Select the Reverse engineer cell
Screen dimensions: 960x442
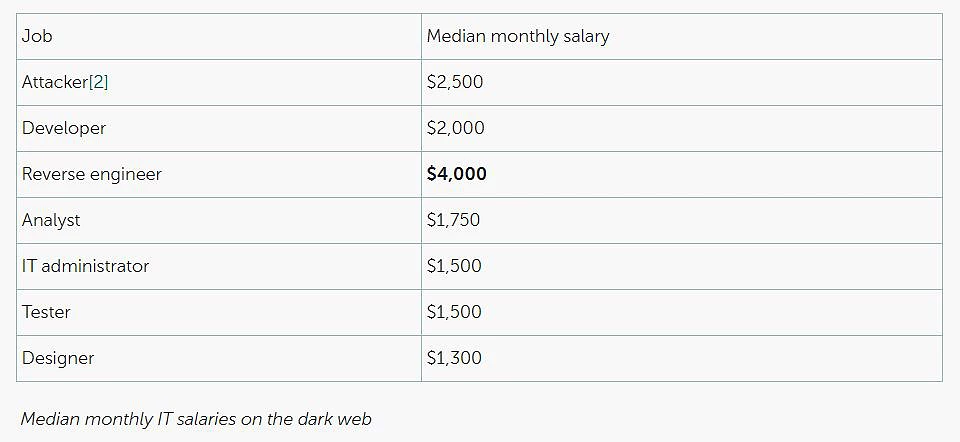tap(219, 174)
